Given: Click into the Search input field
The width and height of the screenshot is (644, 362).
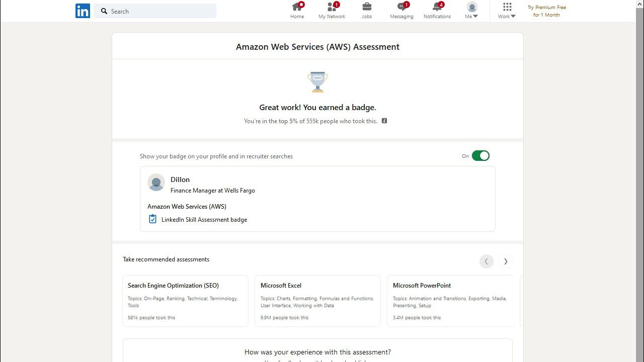Looking at the screenshot, I should [155, 11].
